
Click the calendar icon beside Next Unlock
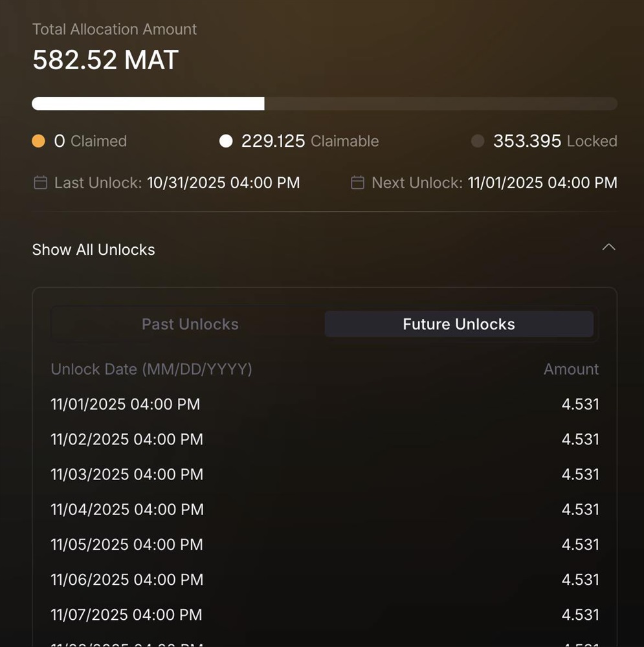(357, 183)
